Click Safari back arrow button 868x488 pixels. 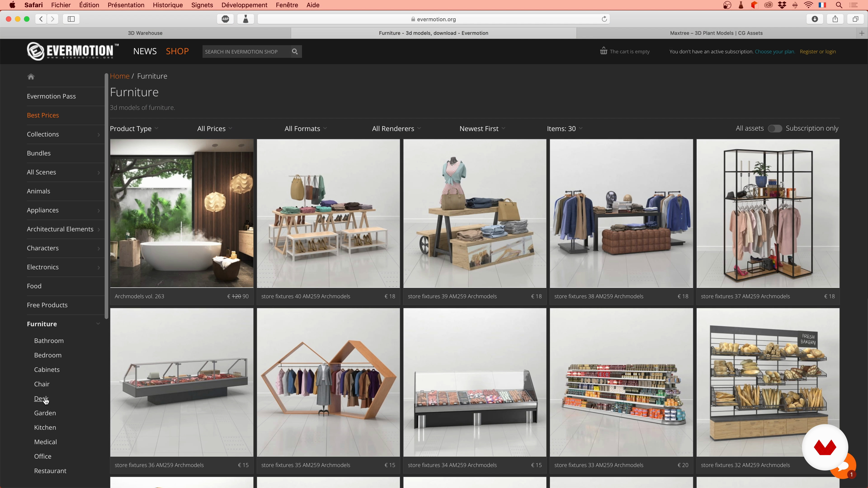click(41, 19)
